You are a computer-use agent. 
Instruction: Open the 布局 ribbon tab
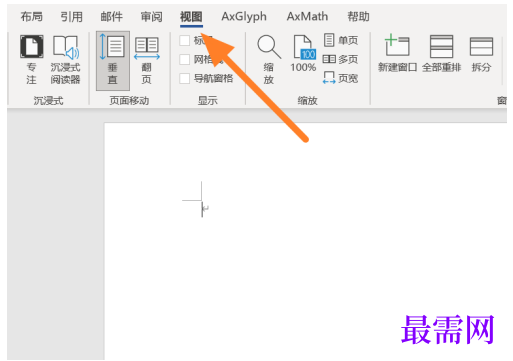32,17
